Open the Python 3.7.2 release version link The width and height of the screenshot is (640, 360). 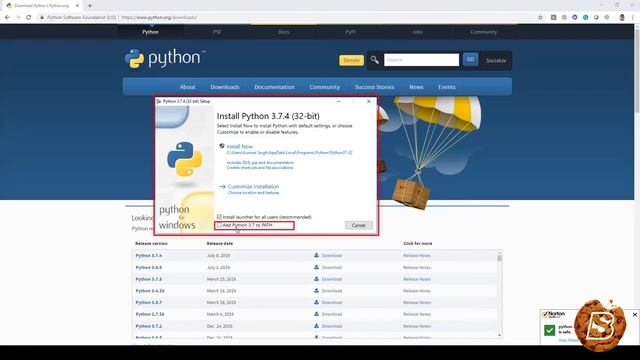(149, 326)
